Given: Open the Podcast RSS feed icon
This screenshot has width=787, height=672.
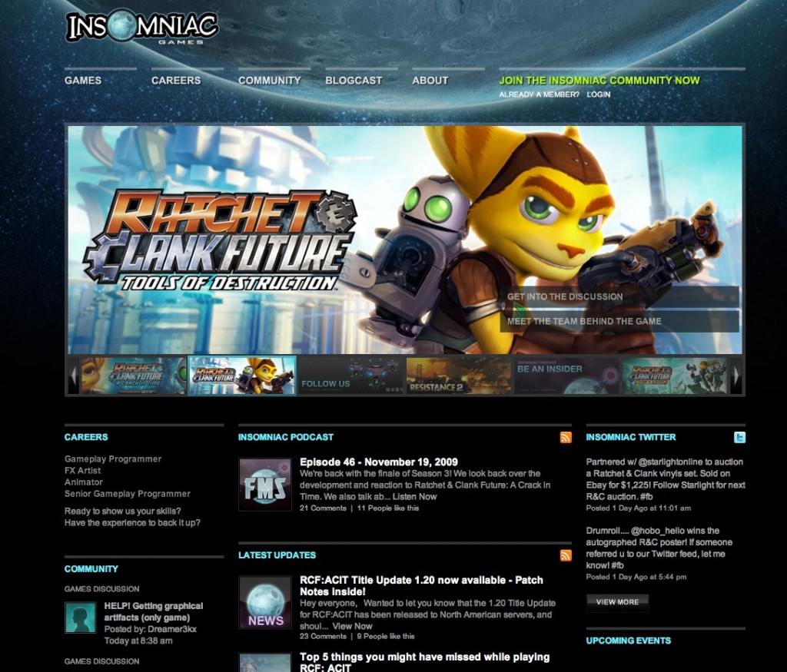Looking at the screenshot, I should tap(566, 437).
